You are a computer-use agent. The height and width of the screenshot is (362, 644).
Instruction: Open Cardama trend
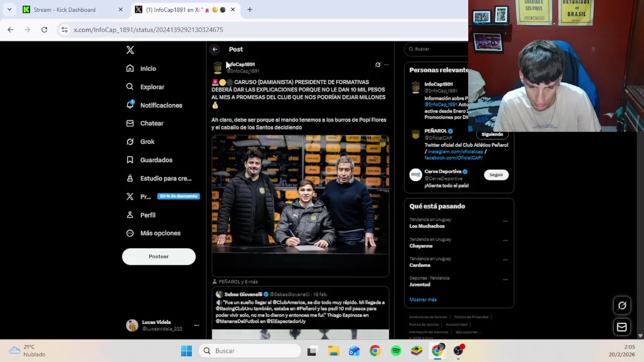420,265
